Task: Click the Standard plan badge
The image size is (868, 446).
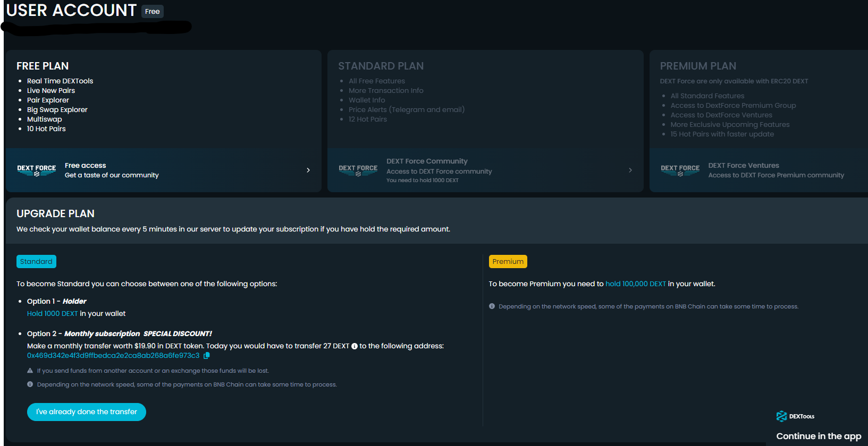Action: pos(36,262)
